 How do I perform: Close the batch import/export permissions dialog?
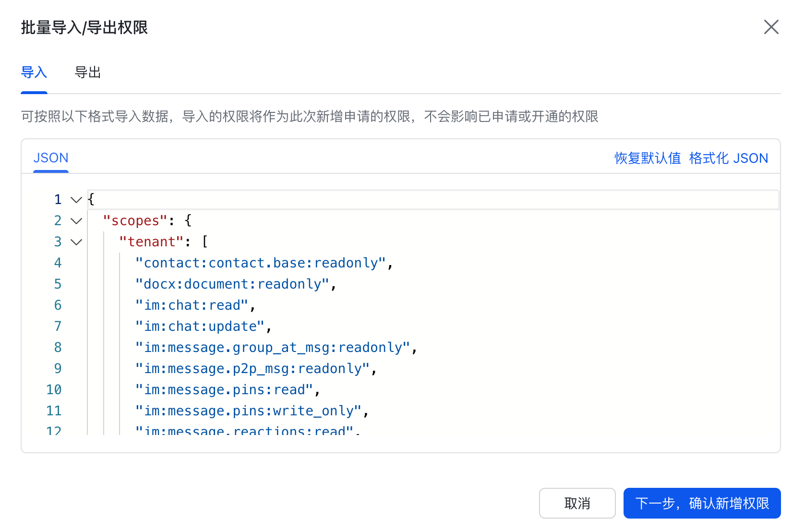point(771,27)
